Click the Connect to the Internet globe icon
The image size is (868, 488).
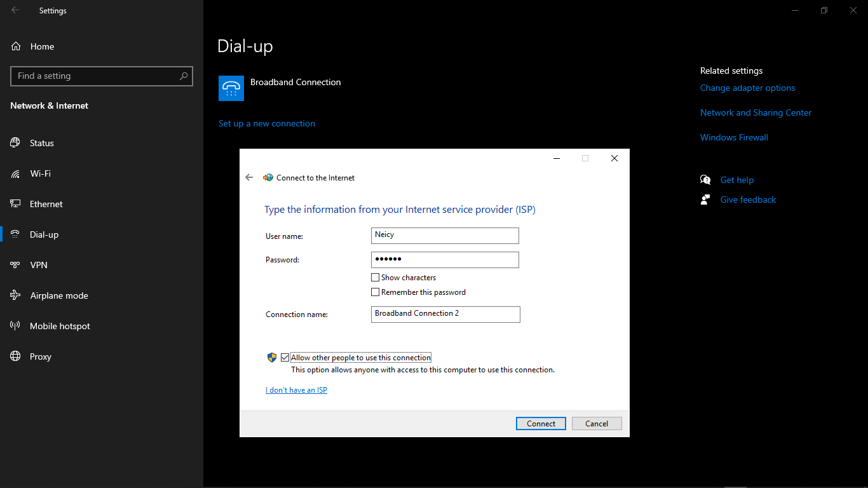[x=268, y=178]
